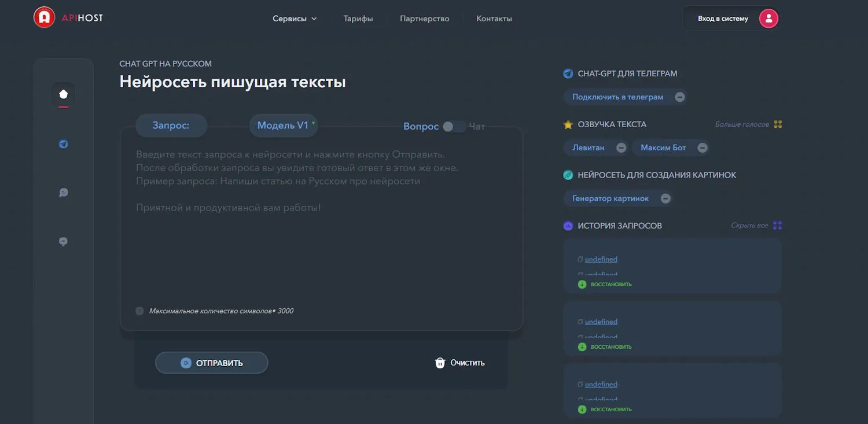
Task: Open the Telegram icon in left sidebar
Action: point(64,144)
